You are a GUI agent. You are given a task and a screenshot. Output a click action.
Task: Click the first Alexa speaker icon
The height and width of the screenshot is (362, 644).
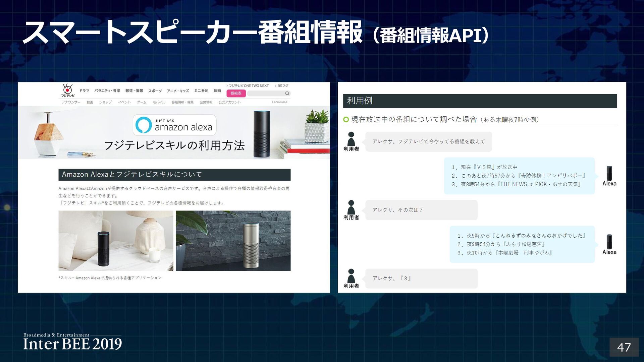(609, 173)
